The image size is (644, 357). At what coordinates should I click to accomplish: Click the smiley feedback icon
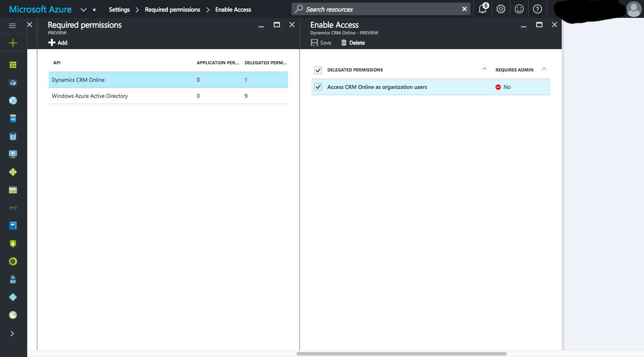pyautogui.click(x=519, y=9)
